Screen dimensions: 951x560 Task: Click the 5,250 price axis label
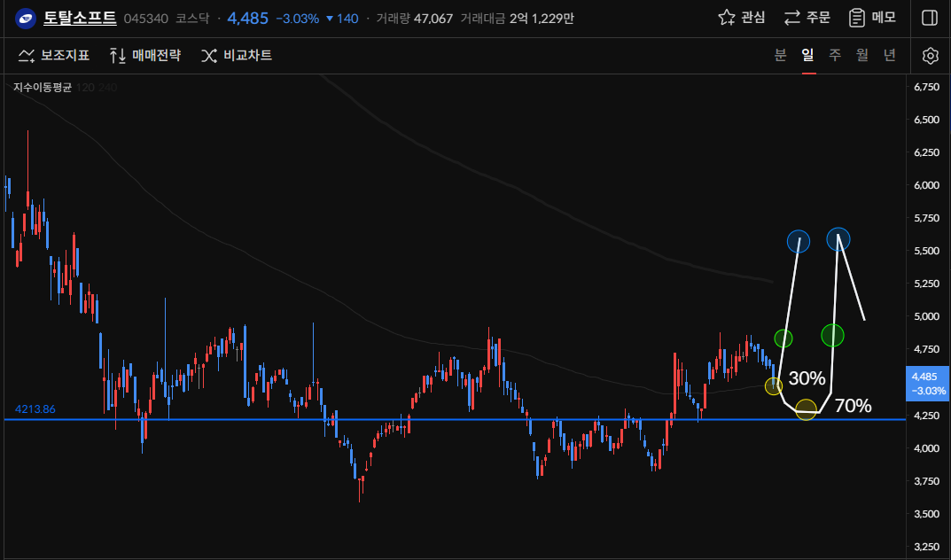click(x=927, y=284)
